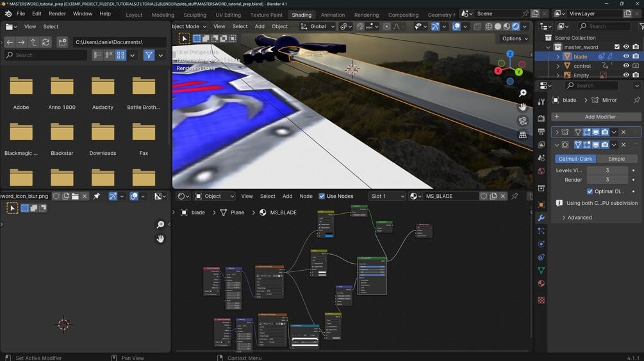This screenshot has height=361, width=644.
Task: Open the Object Mode dropdown
Action: click(189, 26)
